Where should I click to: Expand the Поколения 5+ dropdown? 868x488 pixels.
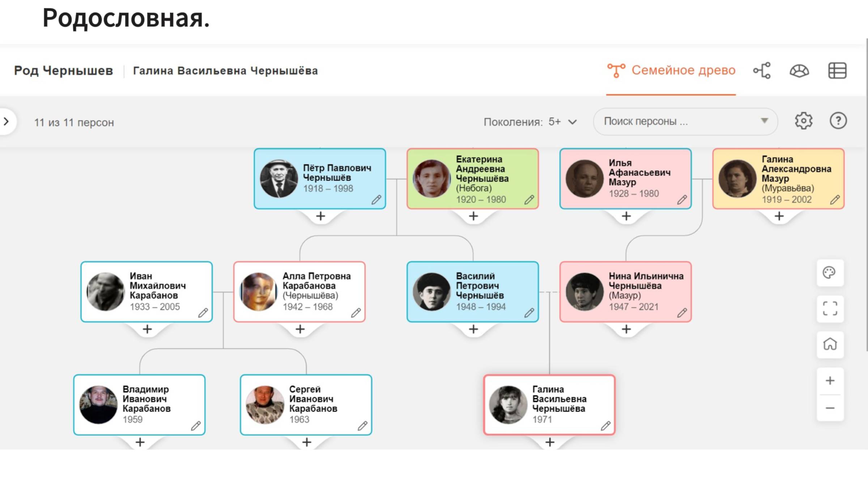pos(530,122)
